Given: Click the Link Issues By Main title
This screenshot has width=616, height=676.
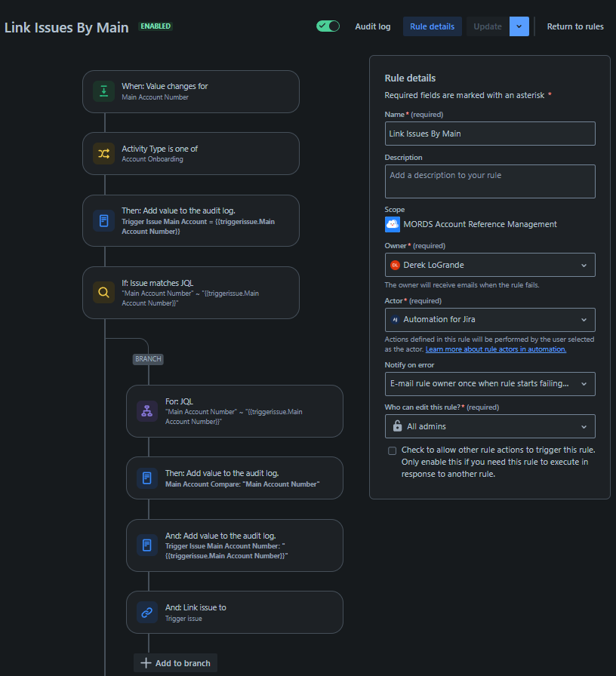Looking at the screenshot, I should (66, 28).
